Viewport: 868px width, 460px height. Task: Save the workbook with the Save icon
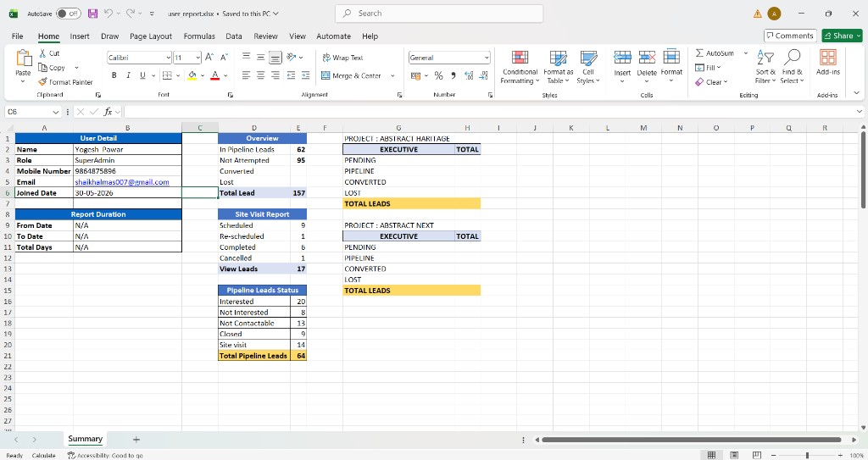[x=92, y=14]
